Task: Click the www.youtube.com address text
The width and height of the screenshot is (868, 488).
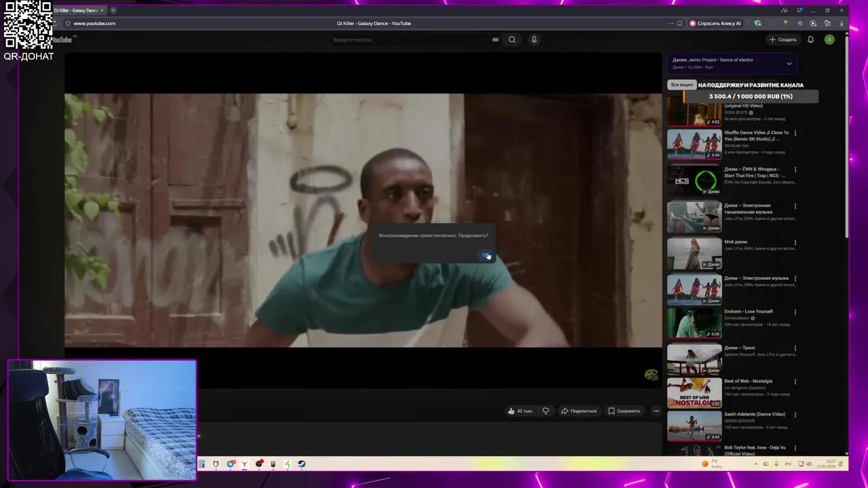Action: tap(94, 23)
